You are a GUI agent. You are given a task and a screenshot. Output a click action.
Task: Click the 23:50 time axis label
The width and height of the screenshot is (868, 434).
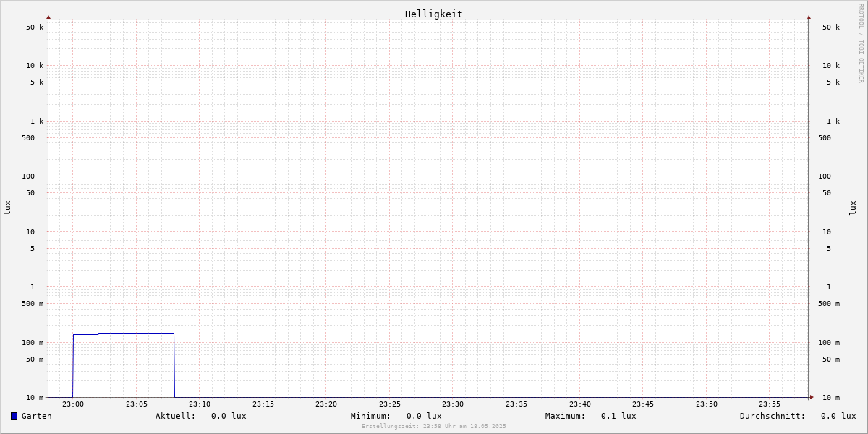point(707,404)
